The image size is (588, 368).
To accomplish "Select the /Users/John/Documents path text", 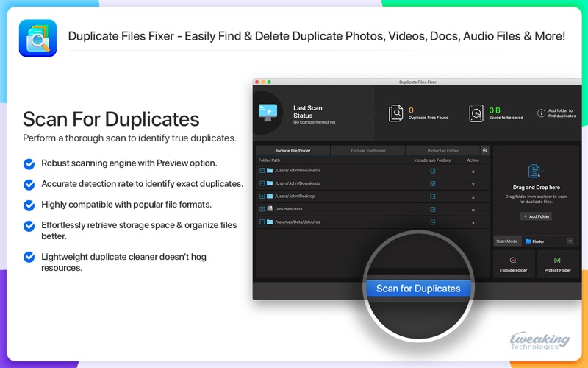I will (298, 171).
